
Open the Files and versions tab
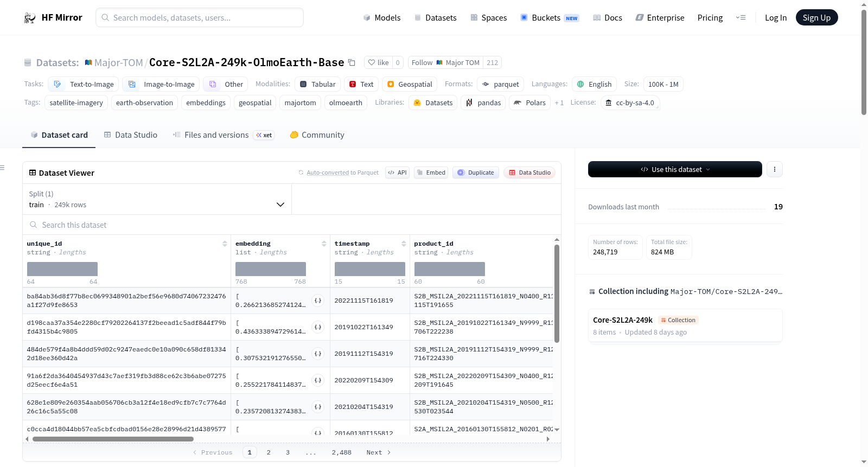pos(223,135)
